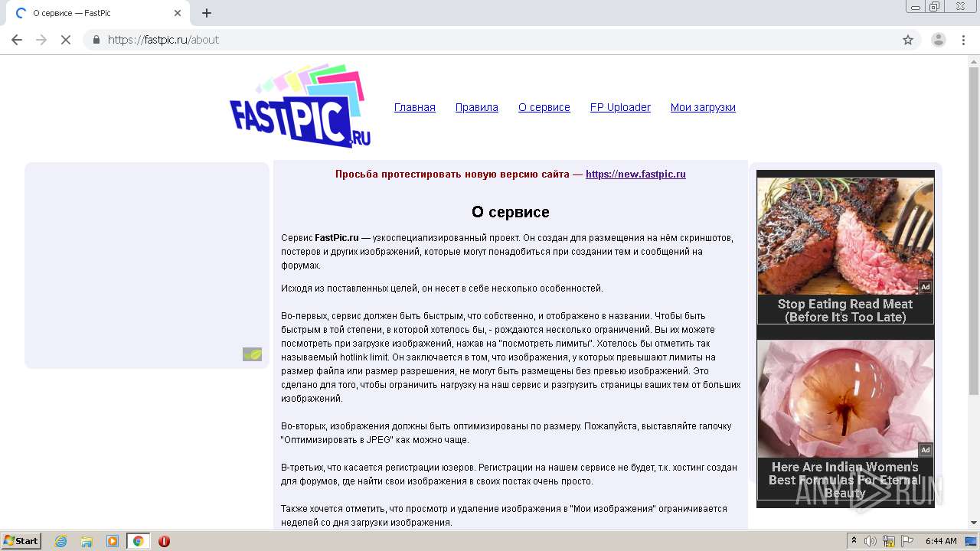Open Windows Start menu
Image resolution: width=980 pixels, height=551 pixels.
(21, 541)
